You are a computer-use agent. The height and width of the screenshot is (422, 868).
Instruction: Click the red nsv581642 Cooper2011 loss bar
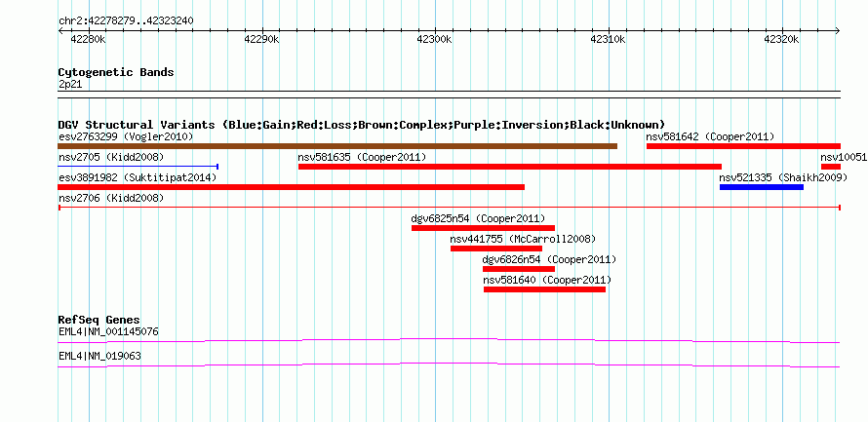(743, 146)
